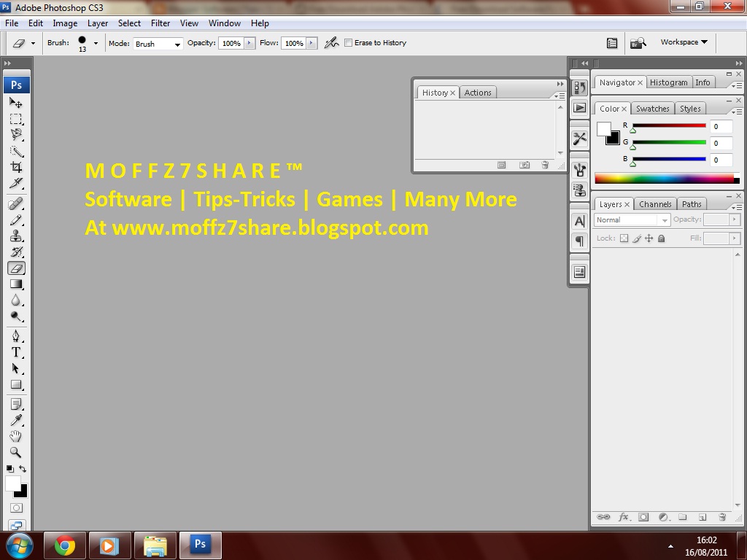Image resolution: width=747 pixels, height=560 pixels.
Task: Enable Erase to History checkbox
Action: click(x=348, y=43)
